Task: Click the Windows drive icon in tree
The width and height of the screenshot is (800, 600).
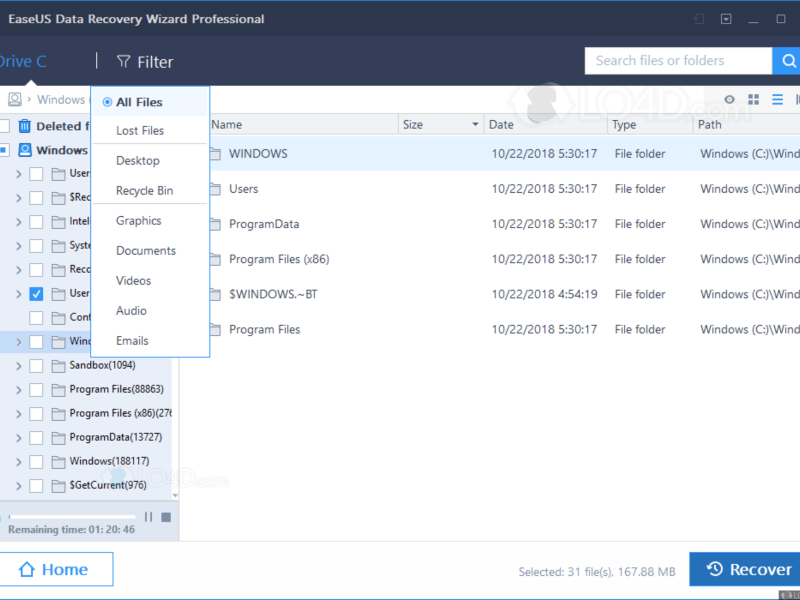Action: pyautogui.click(x=24, y=150)
